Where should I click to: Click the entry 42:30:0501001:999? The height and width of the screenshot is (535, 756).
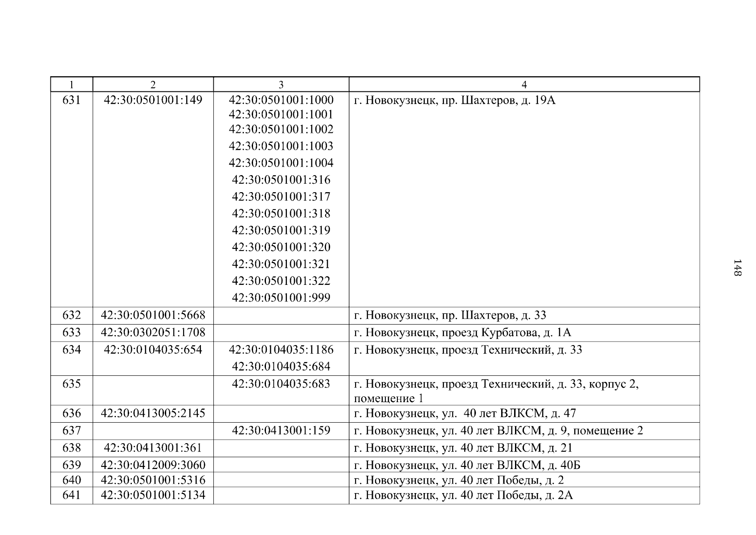click(x=281, y=298)
